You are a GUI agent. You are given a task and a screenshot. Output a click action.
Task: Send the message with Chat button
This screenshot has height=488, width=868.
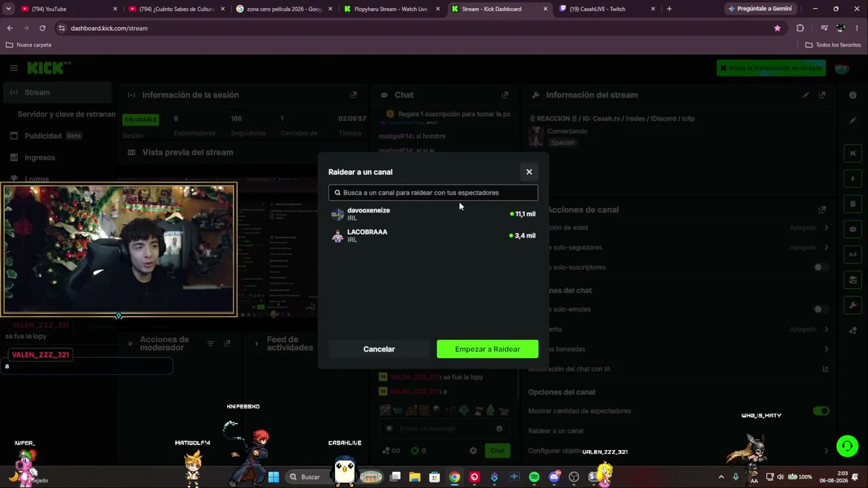click(498, 451)
